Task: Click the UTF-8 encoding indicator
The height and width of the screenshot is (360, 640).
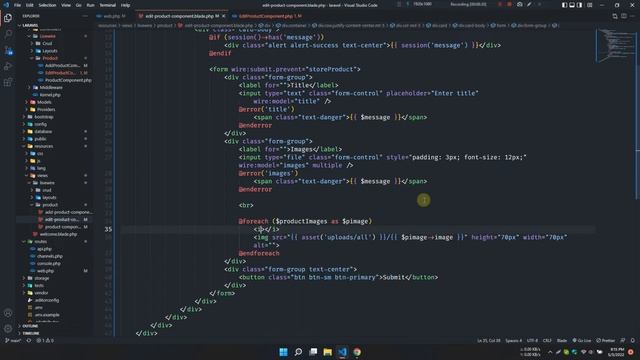Action: tap(532, 340)
